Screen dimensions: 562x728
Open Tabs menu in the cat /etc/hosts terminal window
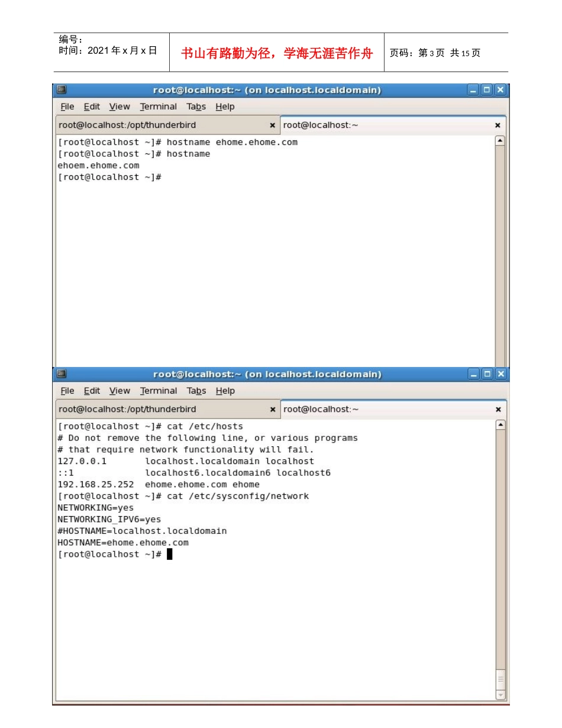pos(196,391)
